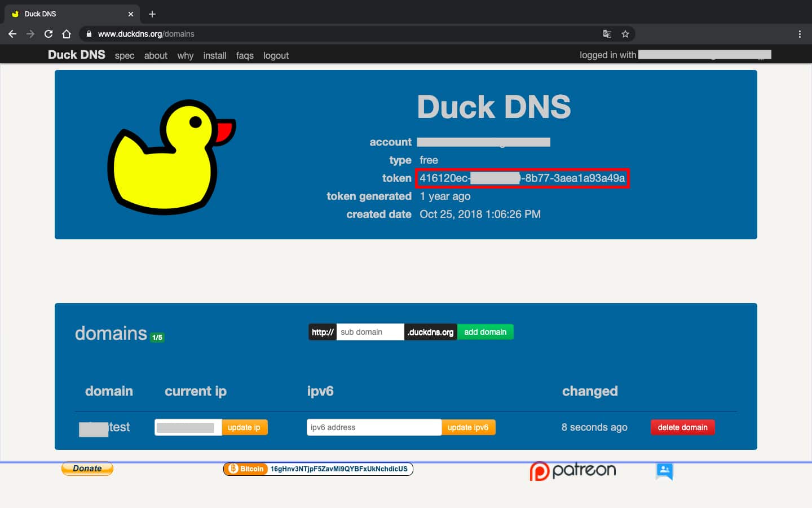Click the token value text
Image resolution: width=812 pixels, height=508 pixels.
[x=522, y=178]
